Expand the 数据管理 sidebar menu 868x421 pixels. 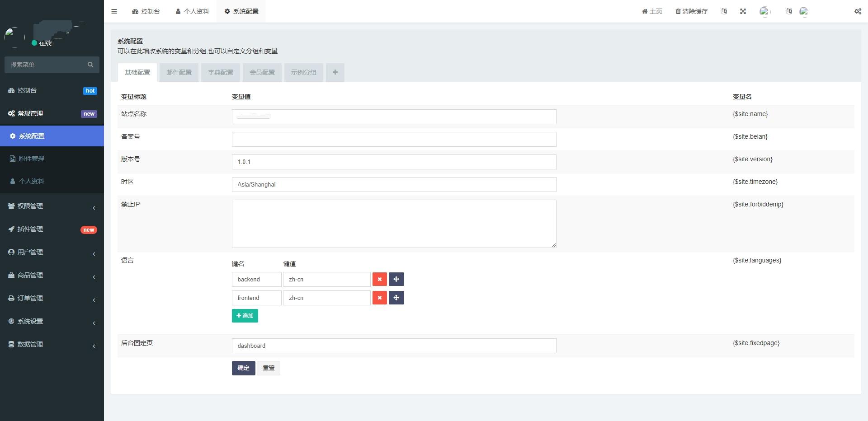point(52,344)
